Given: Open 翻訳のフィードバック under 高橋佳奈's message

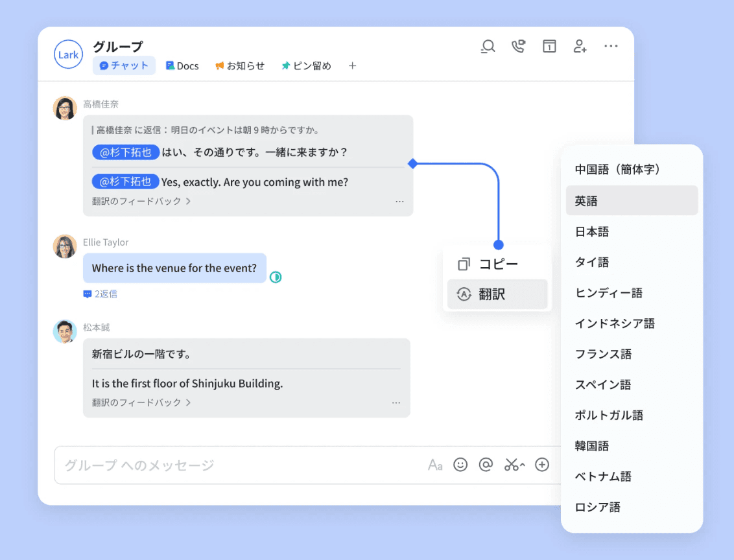Looking at the screenshot, I should 141,201.
